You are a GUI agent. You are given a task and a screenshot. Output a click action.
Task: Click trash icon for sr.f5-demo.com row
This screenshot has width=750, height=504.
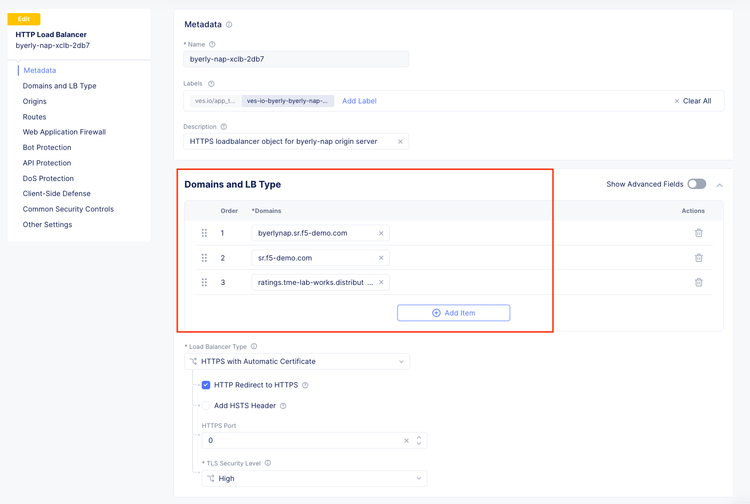(698, 258)
